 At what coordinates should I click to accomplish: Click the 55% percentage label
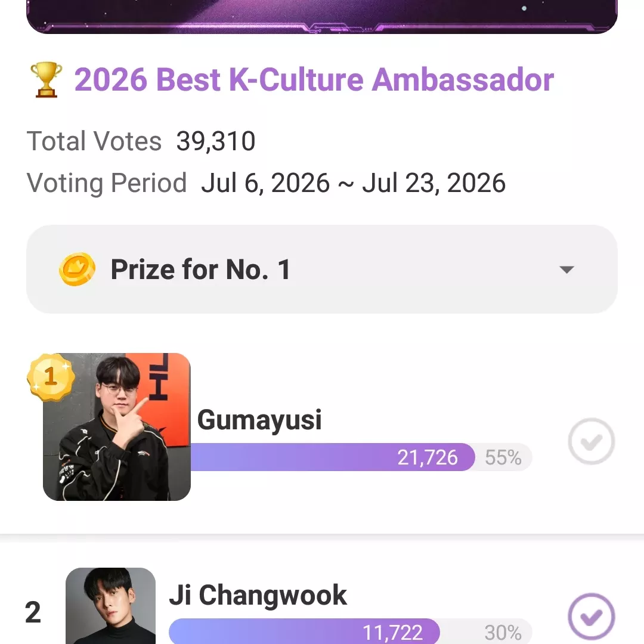(x=503, y=457)
